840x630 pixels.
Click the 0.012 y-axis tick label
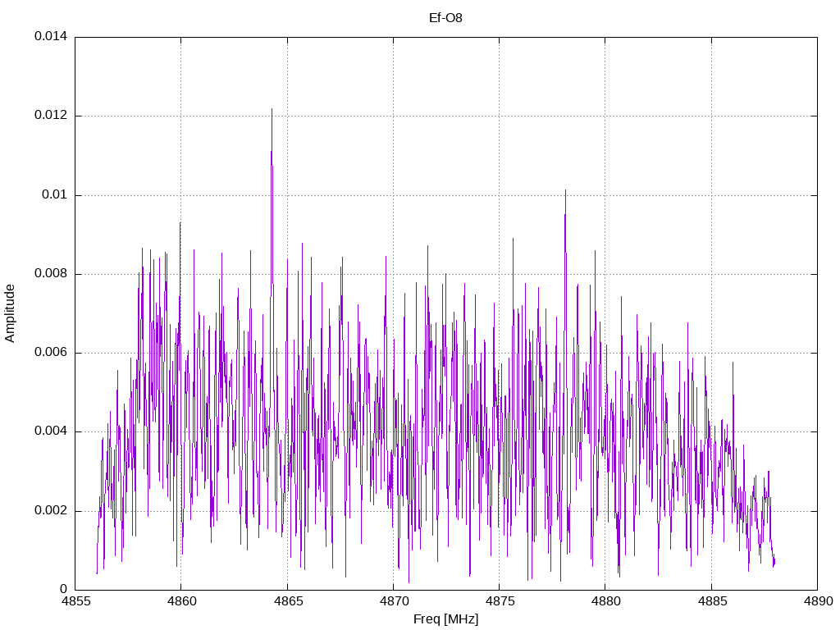point(51,115)
